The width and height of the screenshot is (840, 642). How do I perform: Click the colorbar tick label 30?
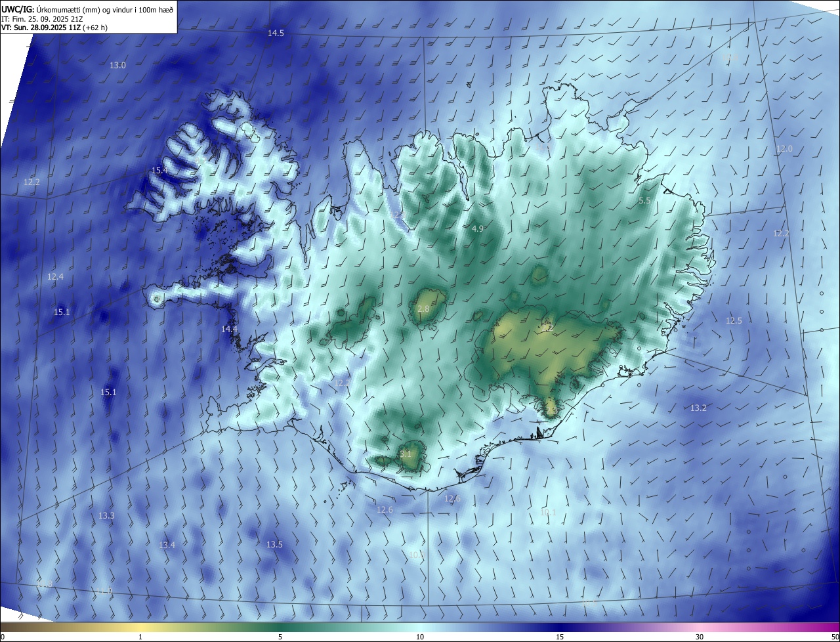point(700,637)
